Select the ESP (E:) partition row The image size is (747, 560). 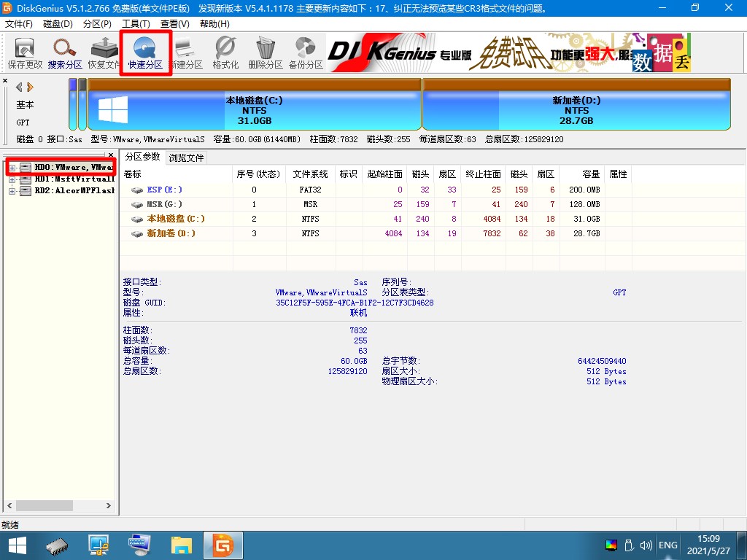point(376,190)
